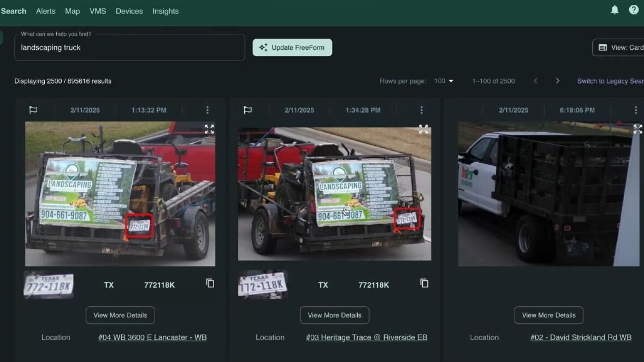
Task: Click View More Details on third card
Action: coord(548,315)
